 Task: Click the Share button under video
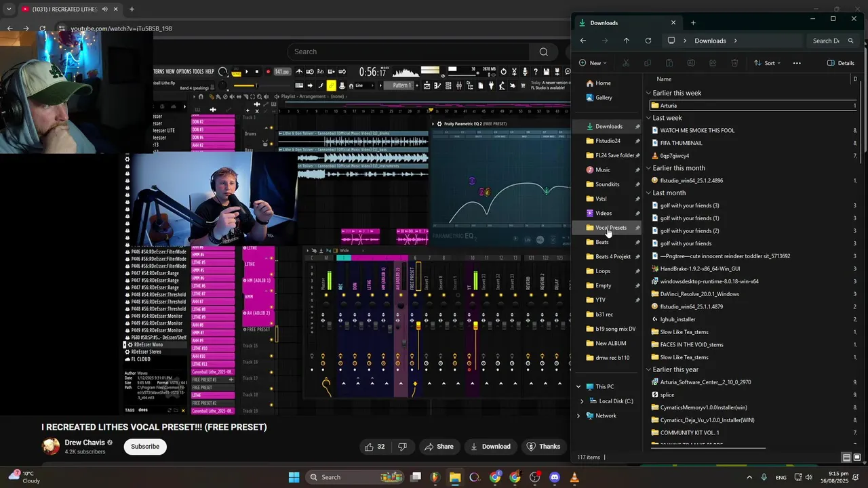point(439,447)
